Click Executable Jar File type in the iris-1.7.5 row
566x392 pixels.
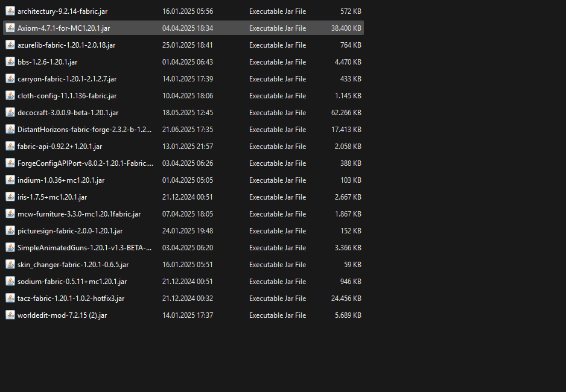(x=278, y=197)
